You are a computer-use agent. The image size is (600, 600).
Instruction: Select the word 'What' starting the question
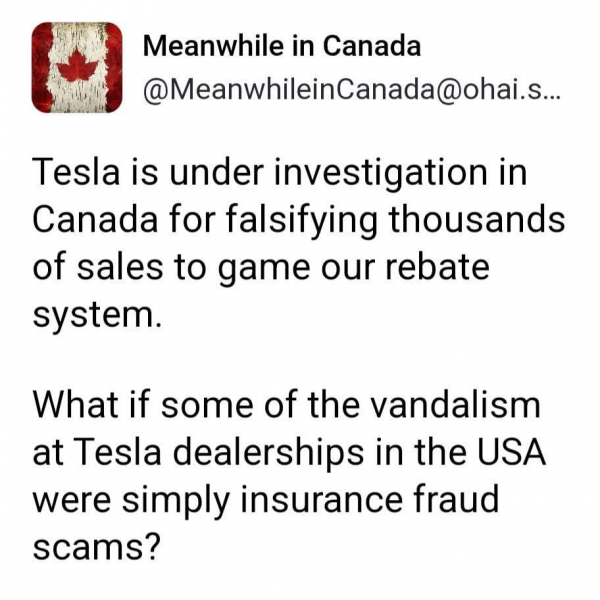tap(75, 405)
